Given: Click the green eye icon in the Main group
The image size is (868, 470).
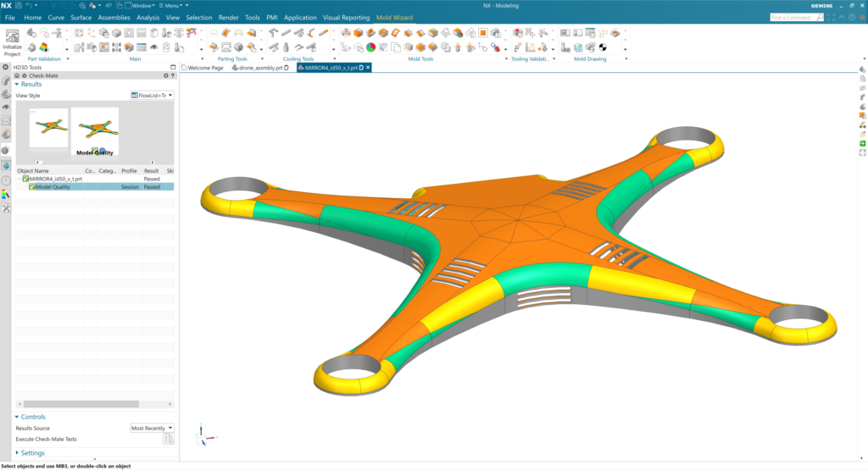Looking at the screenshot, I should point(154,47).
